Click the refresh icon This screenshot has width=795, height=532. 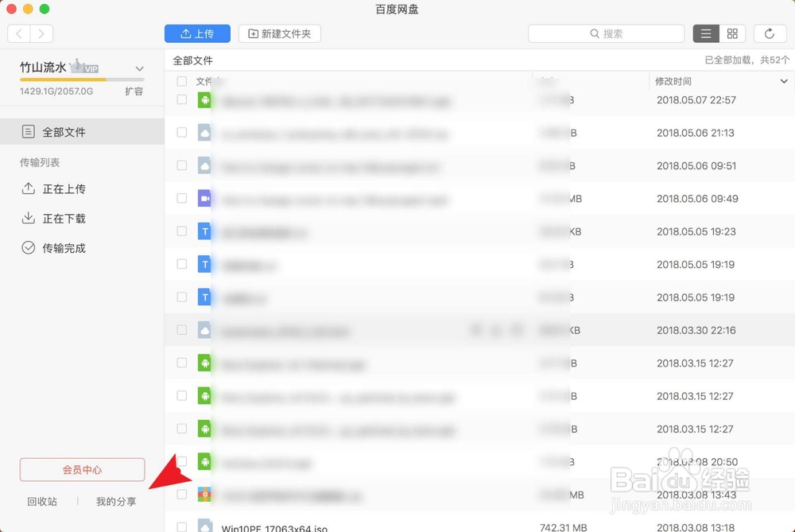(x=769, y=33)
